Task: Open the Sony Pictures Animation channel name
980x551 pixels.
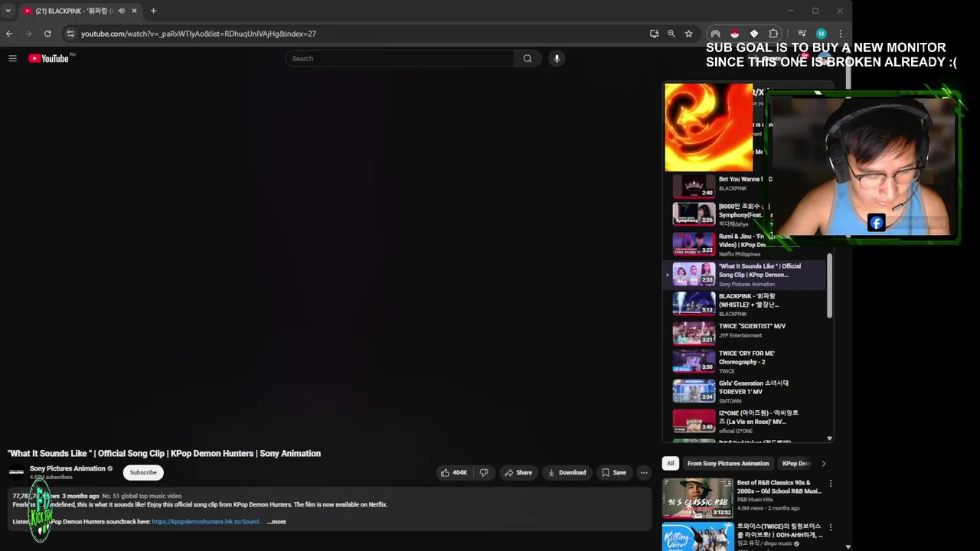Action: tap(67, 468)
